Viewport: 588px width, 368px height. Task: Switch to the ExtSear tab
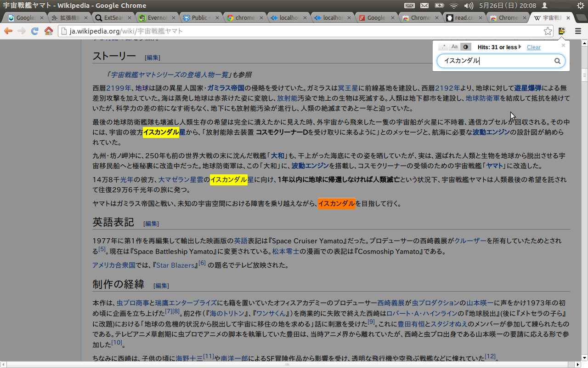coord(113,17)
